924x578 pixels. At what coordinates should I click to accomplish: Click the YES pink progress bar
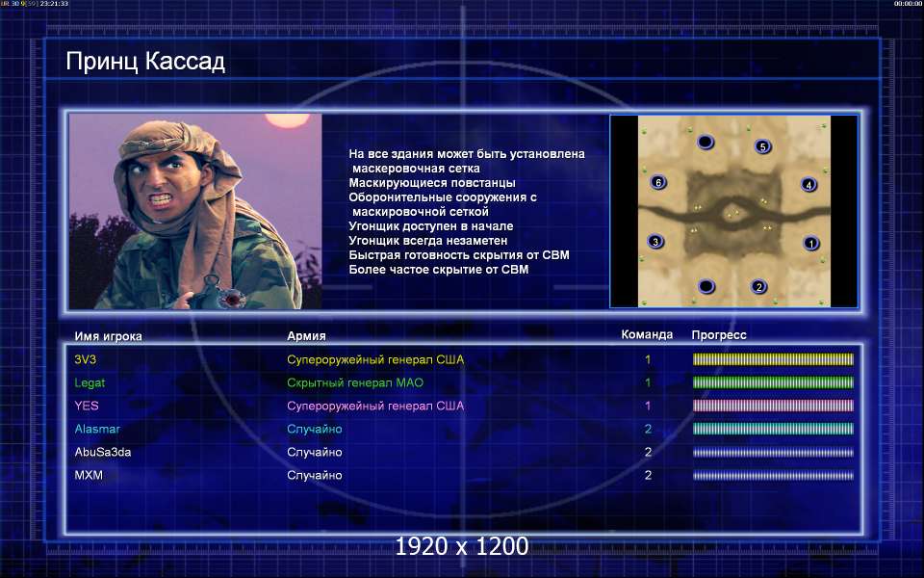(773, 406)
